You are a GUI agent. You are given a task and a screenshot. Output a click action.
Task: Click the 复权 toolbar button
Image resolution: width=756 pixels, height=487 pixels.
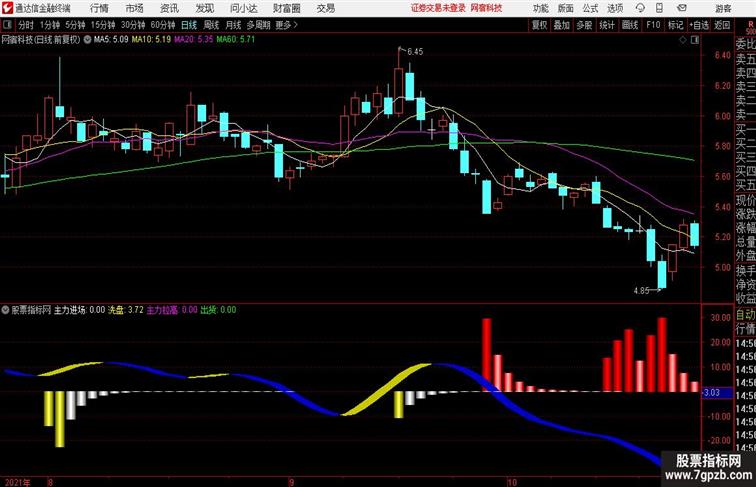[540, 25]
